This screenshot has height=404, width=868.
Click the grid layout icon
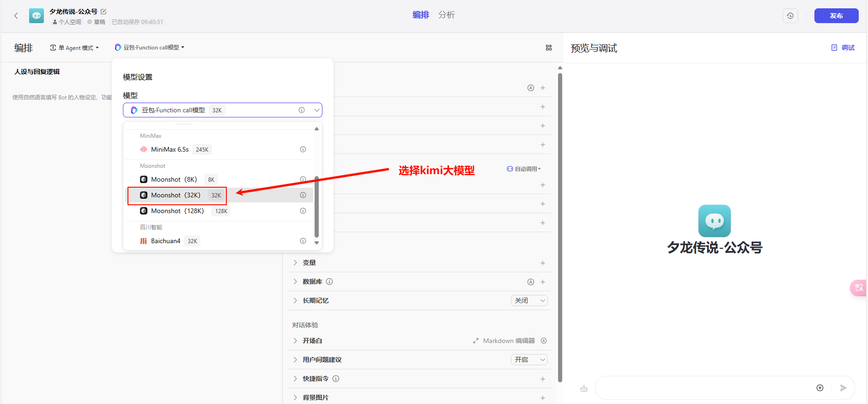pyautogui.click(x=549, y=48)
